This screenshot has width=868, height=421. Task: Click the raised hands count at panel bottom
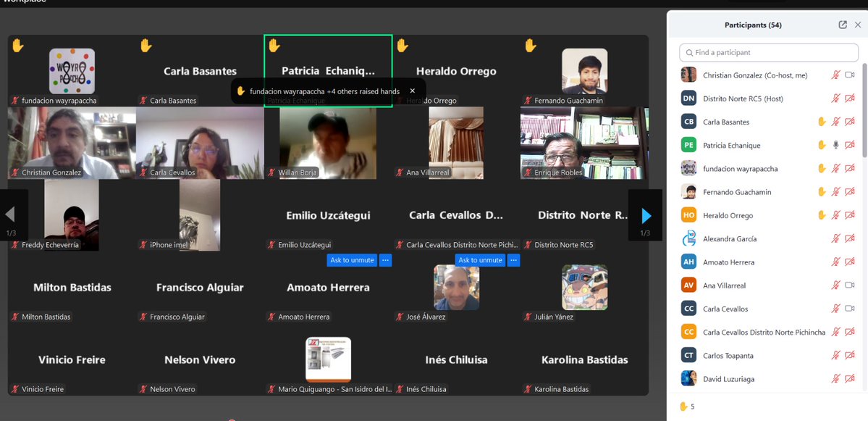coord(687,407)
